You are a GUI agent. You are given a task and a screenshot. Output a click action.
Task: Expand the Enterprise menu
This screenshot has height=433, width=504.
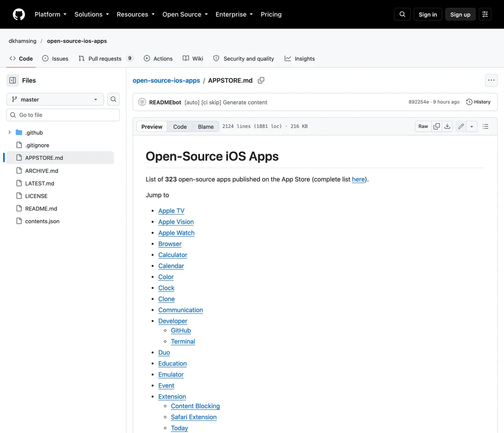(234, 14)
